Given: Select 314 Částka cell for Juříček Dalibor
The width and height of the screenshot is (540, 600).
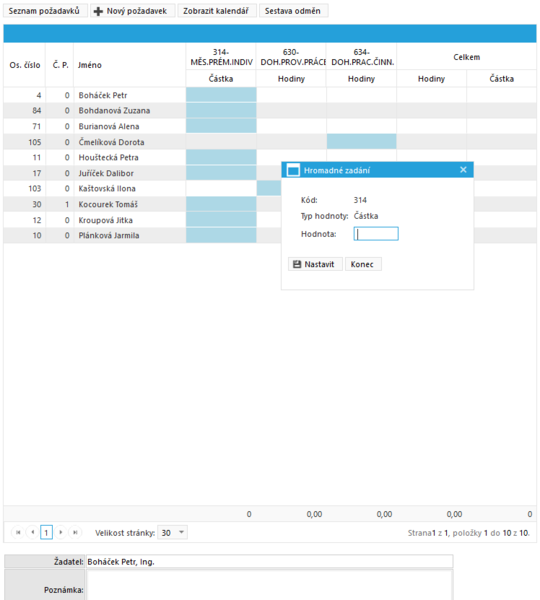Looking at the screenshot, I should point(221,173).
